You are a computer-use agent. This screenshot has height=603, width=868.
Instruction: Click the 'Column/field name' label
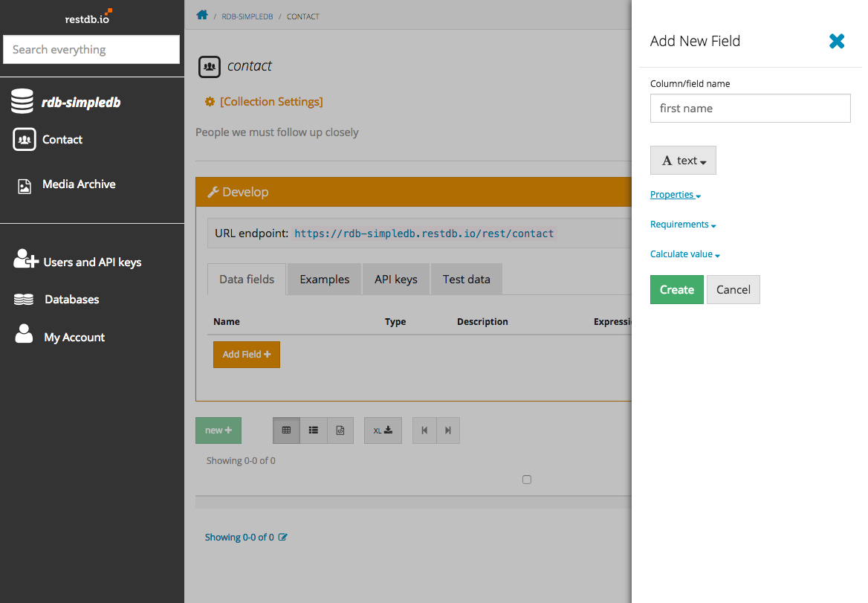(690, 83)
